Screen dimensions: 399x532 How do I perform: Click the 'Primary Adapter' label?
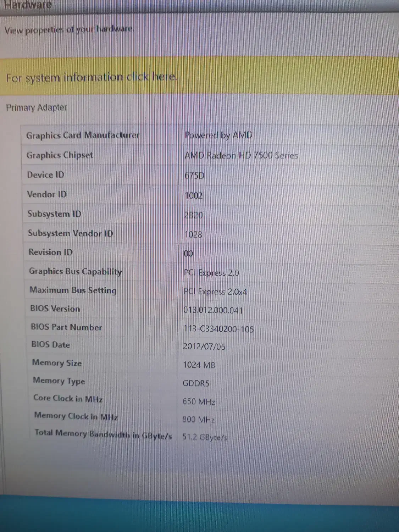(36, 107)
